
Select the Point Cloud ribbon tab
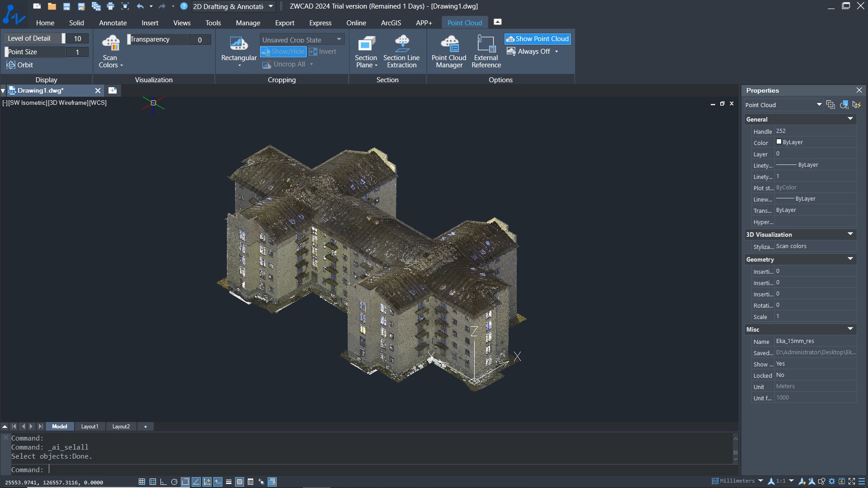[464, 23]
